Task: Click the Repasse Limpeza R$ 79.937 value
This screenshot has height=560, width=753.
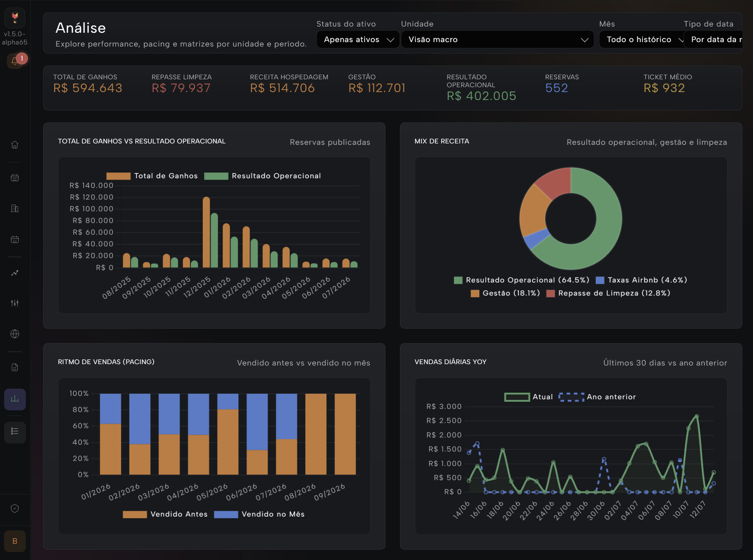Action: 181,88
